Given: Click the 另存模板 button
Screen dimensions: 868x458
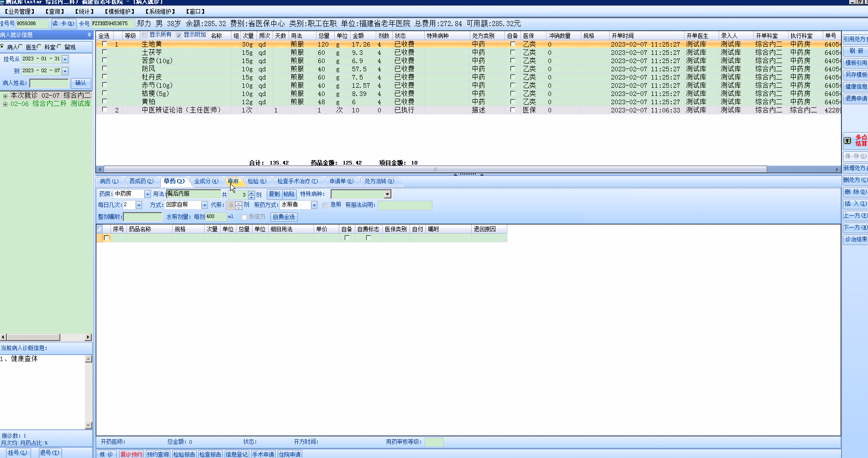Looking at the screenshot, I should click(x=856, y=75).
